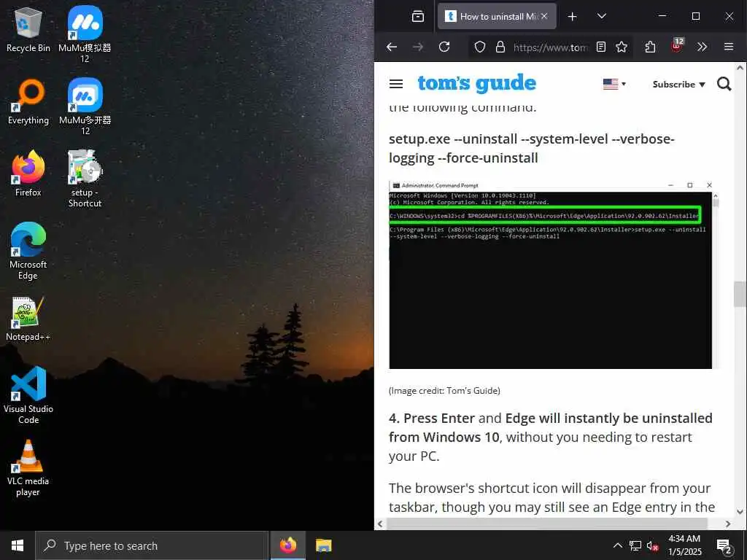The width and height of the screenshot is (747, 560).
Task: Open Tom's Guide site navigation menu
Action: point(396,85)
